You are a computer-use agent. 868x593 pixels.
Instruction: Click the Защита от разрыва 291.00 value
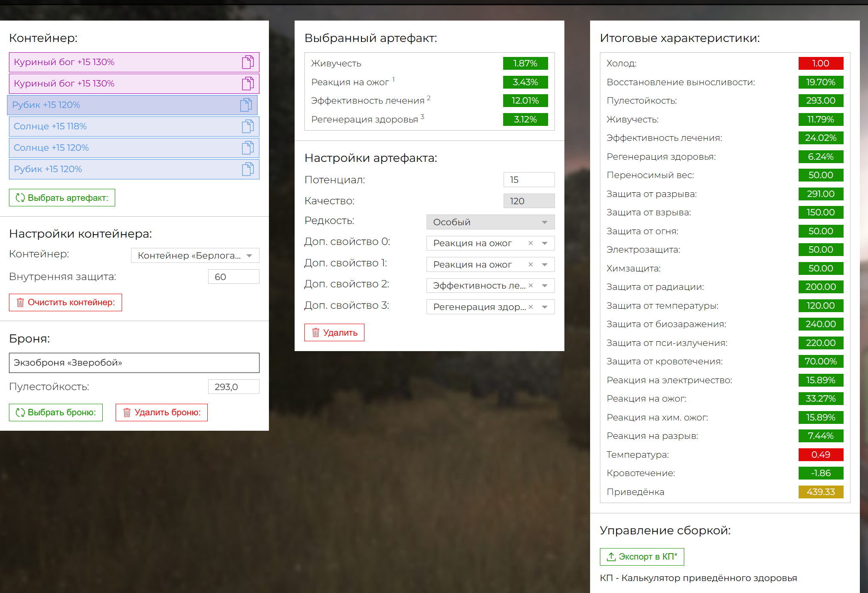(x=821, y=194)
